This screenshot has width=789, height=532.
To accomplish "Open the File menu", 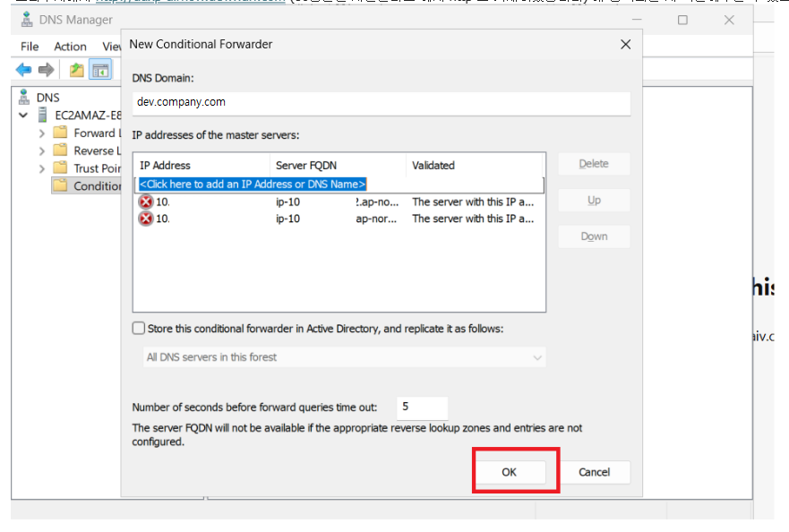I will 30,47.
